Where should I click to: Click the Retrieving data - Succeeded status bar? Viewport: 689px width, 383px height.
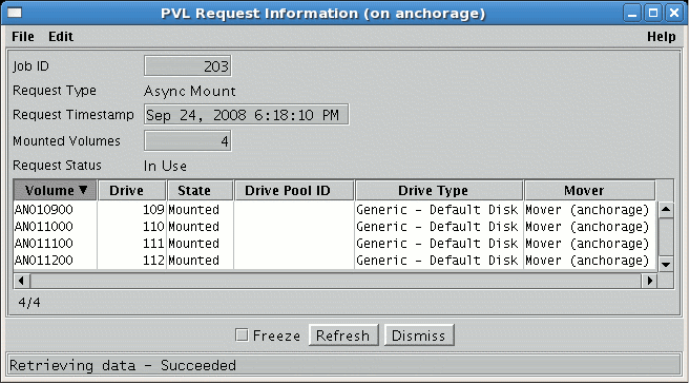(344, 365)
